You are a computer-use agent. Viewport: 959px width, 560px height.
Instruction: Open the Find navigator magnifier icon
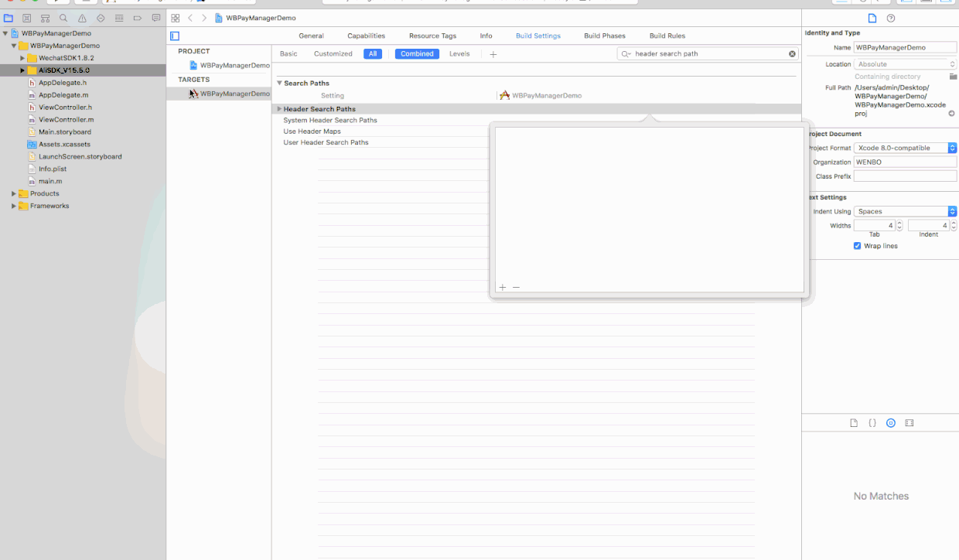tap(63, 17)
